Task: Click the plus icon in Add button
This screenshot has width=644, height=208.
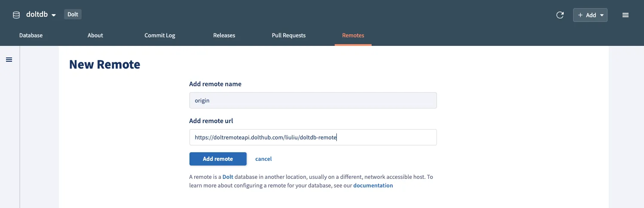Action: tap(580, 15)
